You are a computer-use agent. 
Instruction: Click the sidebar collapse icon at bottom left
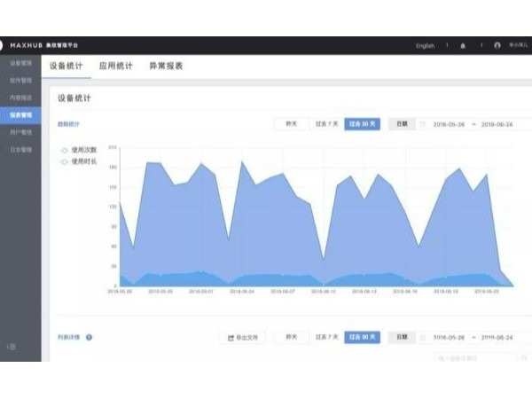click(11, 347)
